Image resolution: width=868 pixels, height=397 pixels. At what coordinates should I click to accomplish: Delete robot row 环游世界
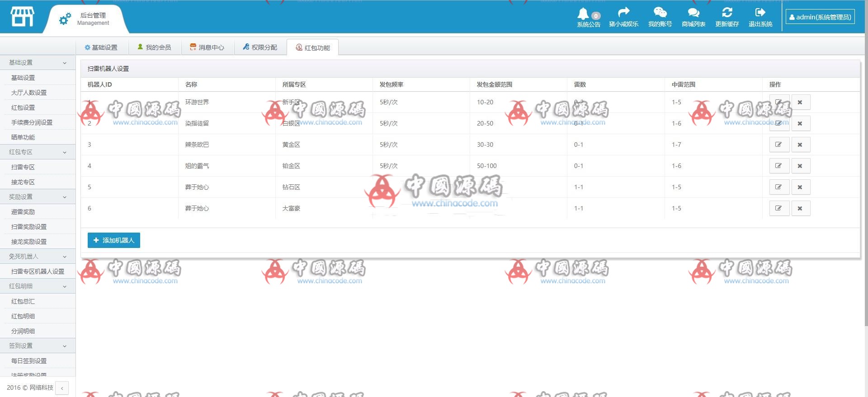coord(800,102)
